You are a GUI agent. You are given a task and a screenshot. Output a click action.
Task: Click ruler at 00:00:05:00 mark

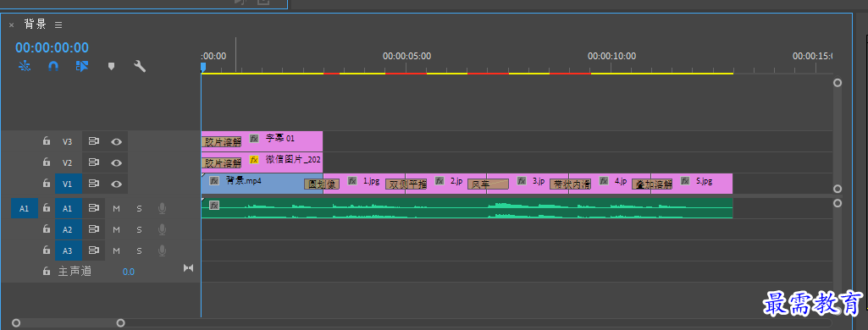[406, 57]
